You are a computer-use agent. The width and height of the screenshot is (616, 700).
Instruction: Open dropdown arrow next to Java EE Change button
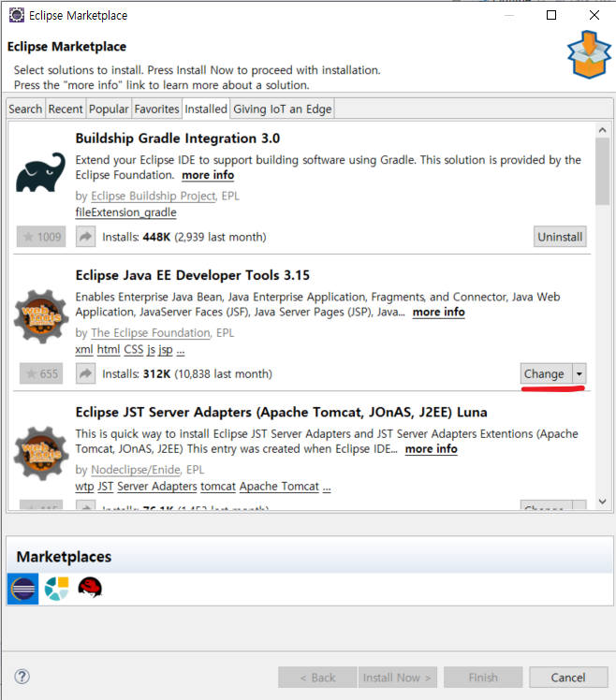(x=579, y=373)
